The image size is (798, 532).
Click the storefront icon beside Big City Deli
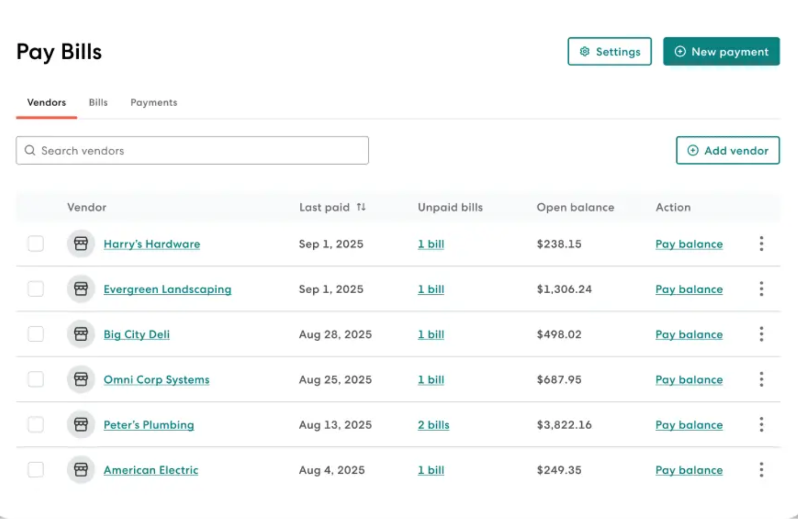coord(80,334)
